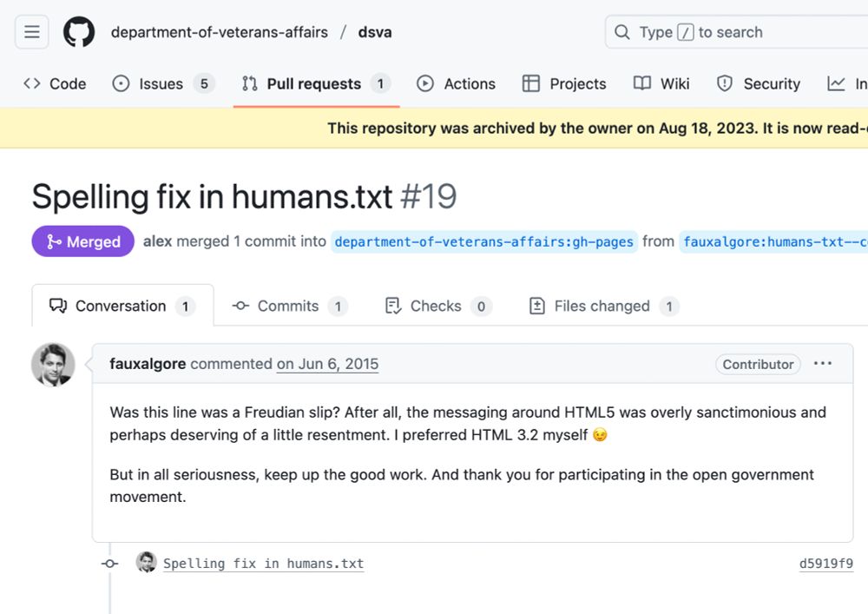Click the Contributor badge
Screen dimensions: 868x614
click(758, 364)
